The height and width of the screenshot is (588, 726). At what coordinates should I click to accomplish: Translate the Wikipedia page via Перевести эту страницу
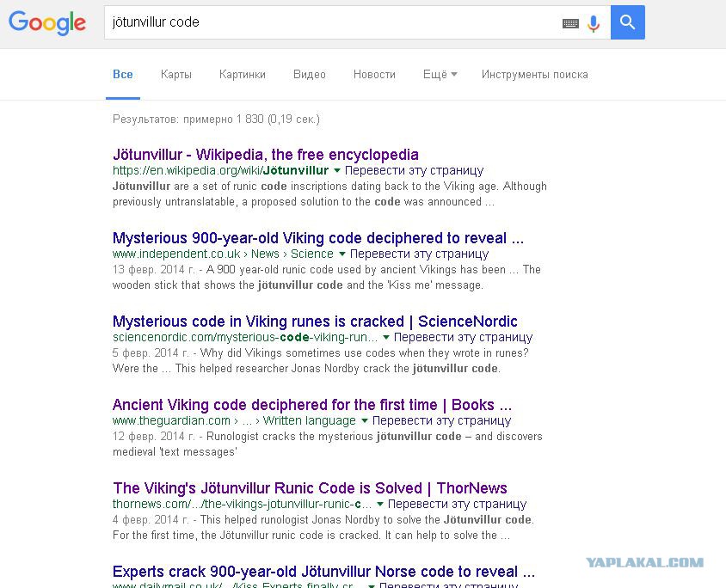click(414, 171)
